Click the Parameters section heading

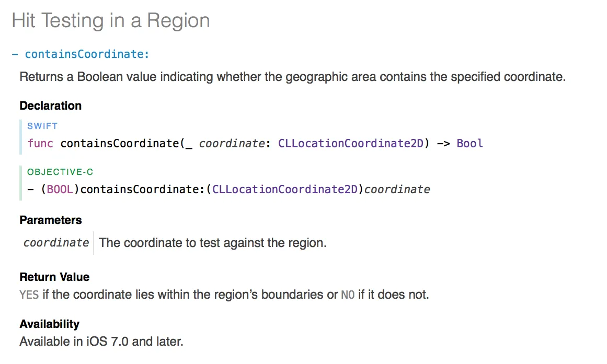click(x=51, y=220)
